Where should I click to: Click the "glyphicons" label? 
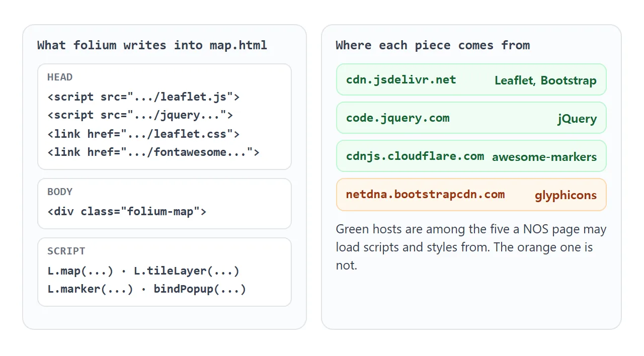click(566, 195)
